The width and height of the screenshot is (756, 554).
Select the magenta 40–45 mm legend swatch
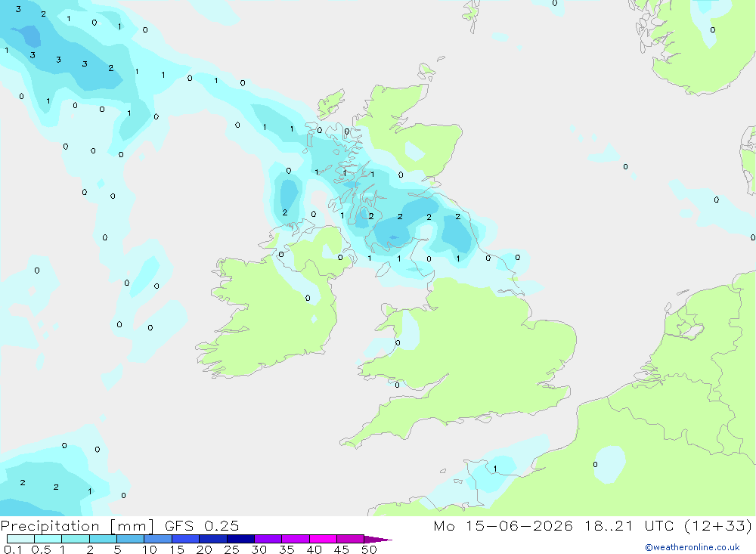(x=323, y=539)
